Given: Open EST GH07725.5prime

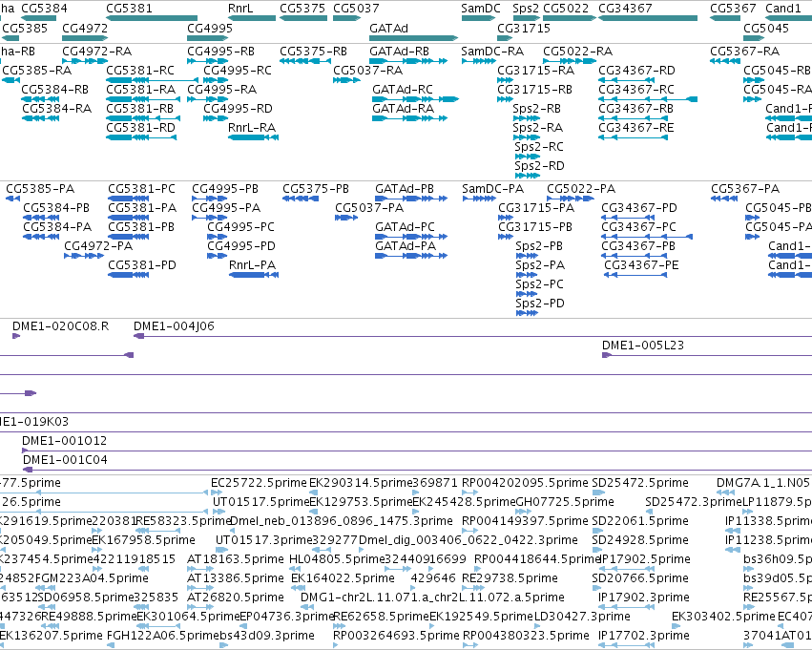Looking at the screenshot, I should (x=565, y=502).
